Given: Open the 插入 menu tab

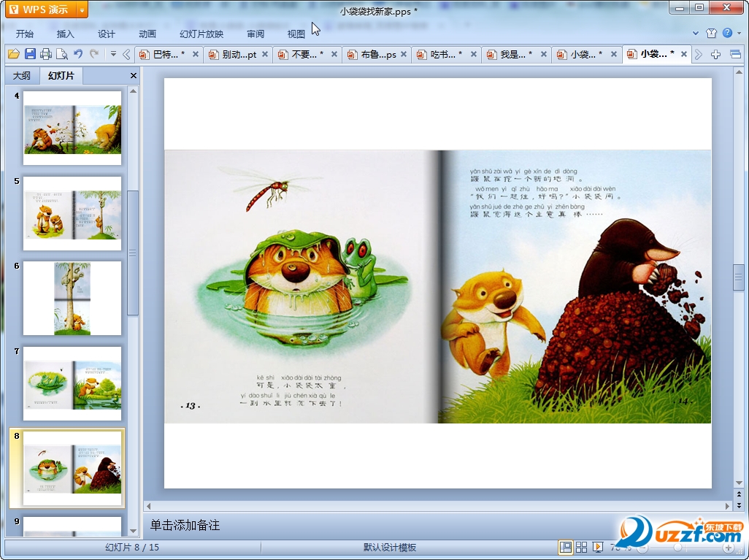Looking at the screenshot, I should coord(66,34).
